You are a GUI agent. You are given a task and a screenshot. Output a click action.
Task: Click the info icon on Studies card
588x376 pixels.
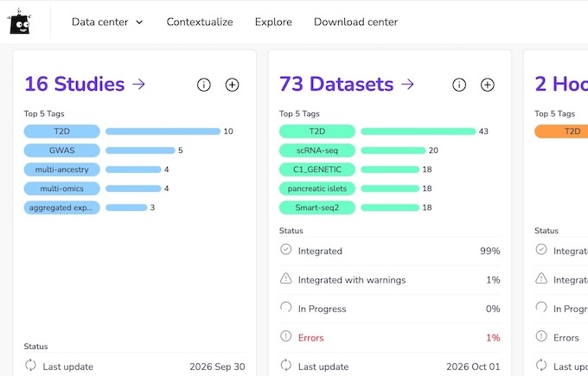pyautogui.click(x=203, y=85)
